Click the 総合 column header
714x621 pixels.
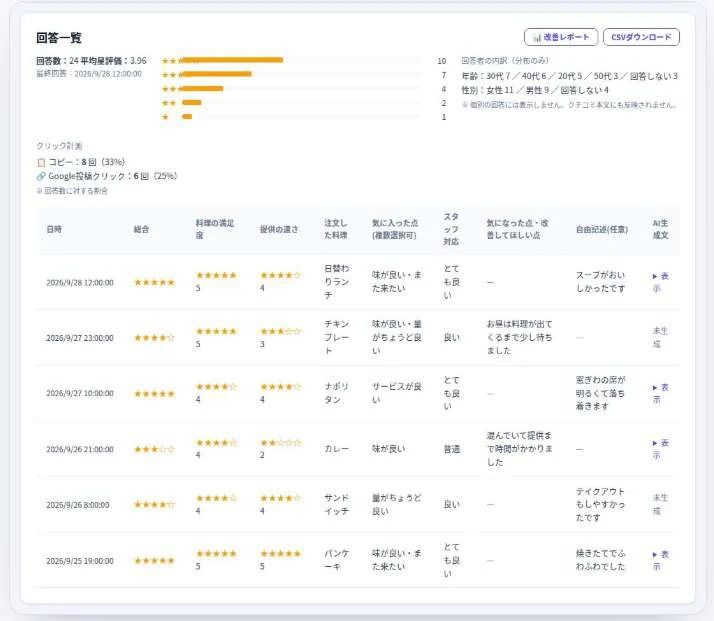click(141, 229)
